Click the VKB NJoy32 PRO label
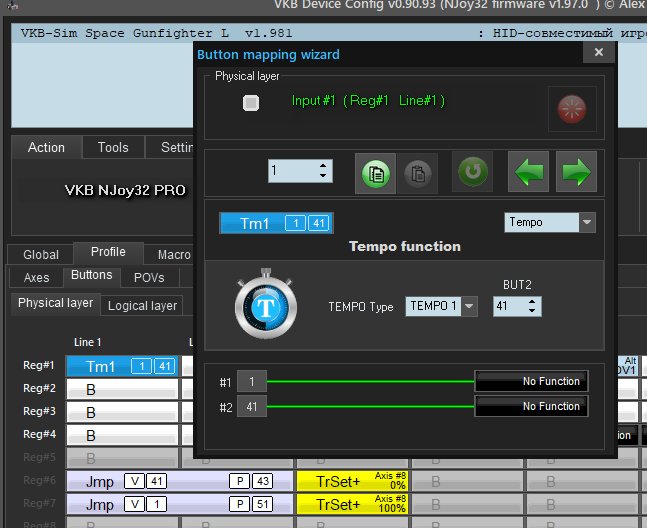Image resolution: width=647 pixels, height=528 pixels. coord(125,190)
